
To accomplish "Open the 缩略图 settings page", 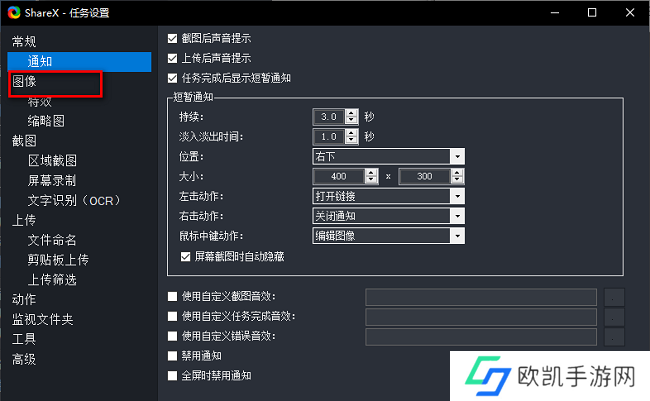I will pyautogui.click(x=46, y=121).
